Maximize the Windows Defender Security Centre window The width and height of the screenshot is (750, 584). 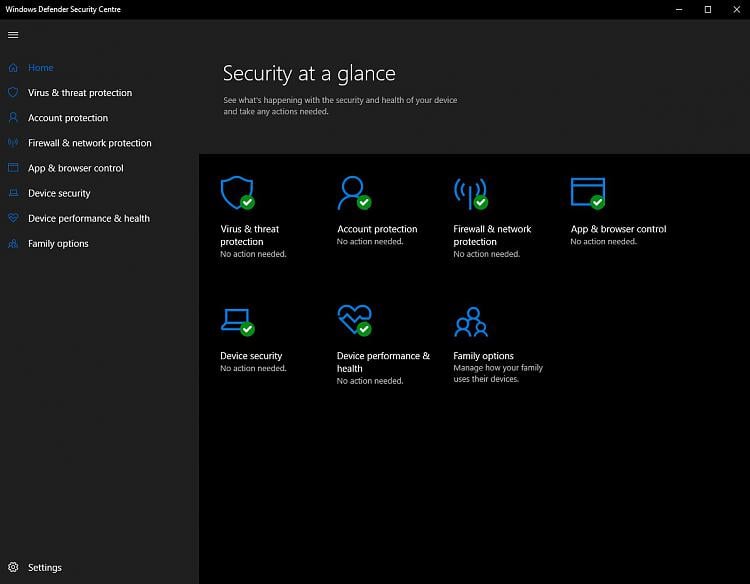(707, 9)
